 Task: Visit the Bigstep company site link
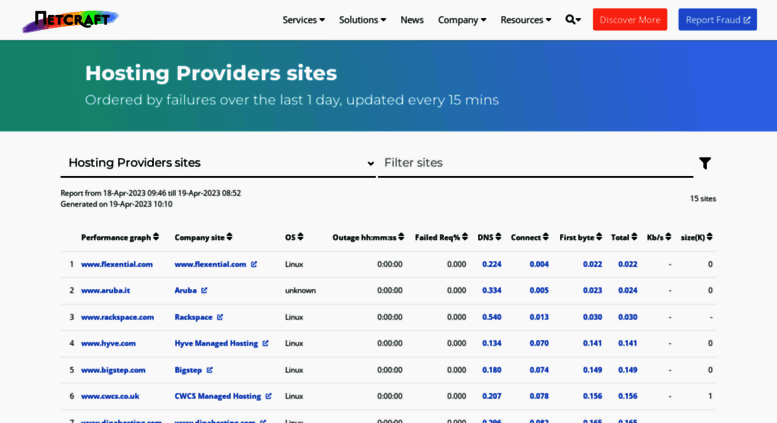[x=188, y=370]
